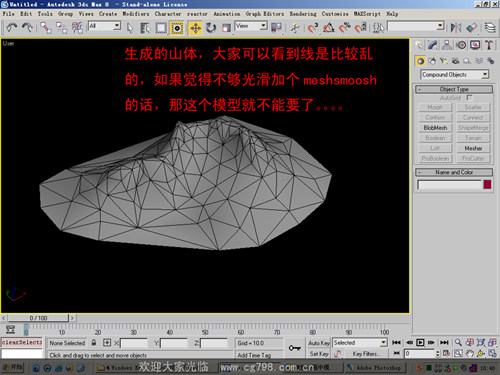This screenshot has height=375, width=500.
Task: Click the Mirror tool icon
Action: [x=456, y=28]
